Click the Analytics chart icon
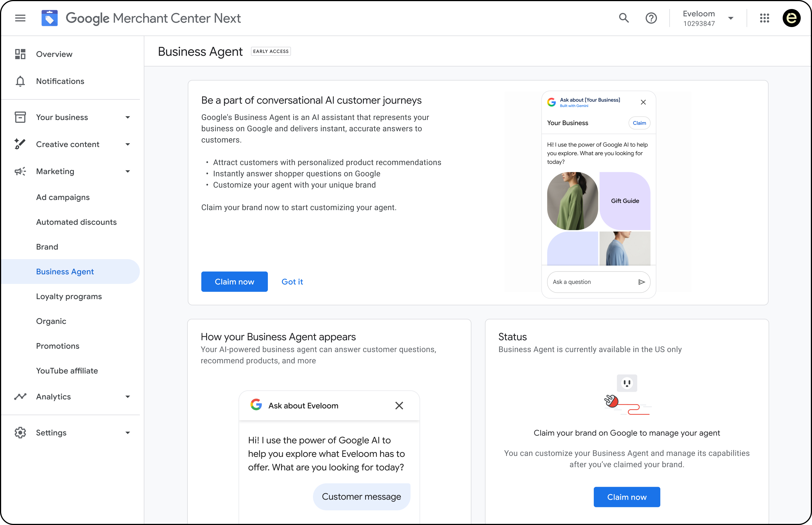The image size is (812, 525). tap(20, 397)
